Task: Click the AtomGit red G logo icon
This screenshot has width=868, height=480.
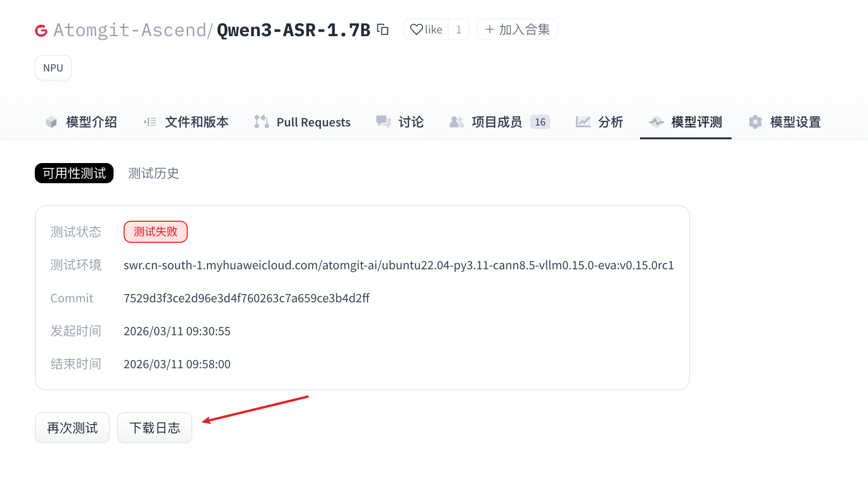Action: (41, 31)
